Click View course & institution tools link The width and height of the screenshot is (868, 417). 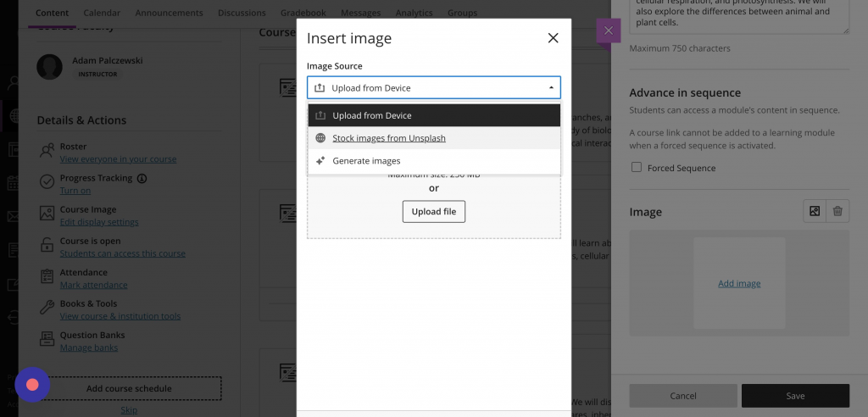[x=120, y=316]
